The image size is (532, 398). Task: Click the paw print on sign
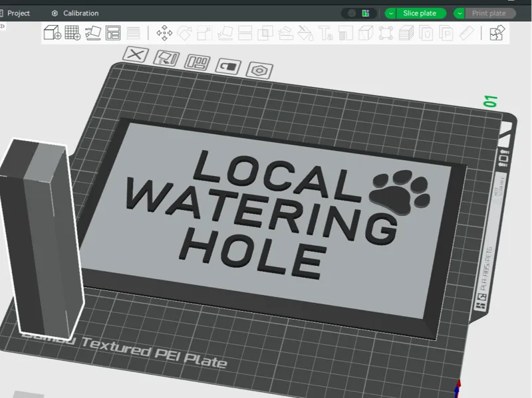(400, 193)
